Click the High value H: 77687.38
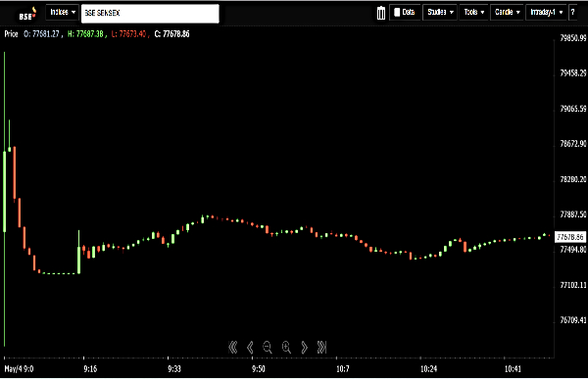This screenshot has height=380, width=588. [85, 34]
